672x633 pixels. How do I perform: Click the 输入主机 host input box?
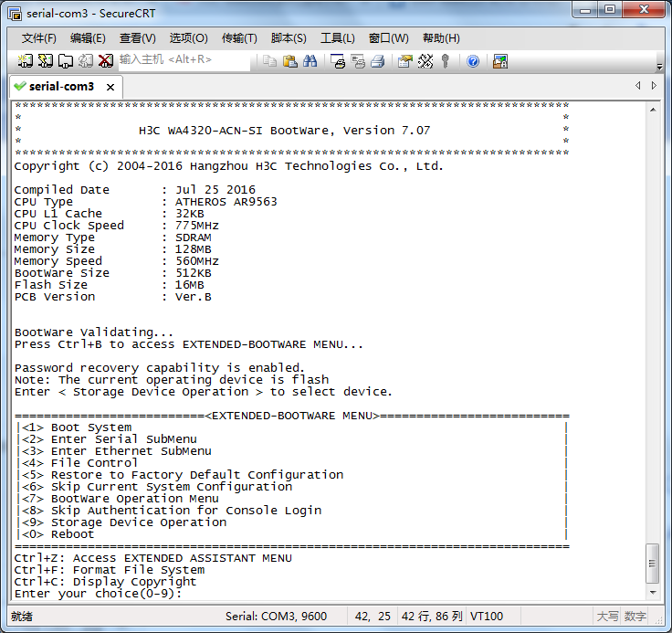[x=184, y=60]
